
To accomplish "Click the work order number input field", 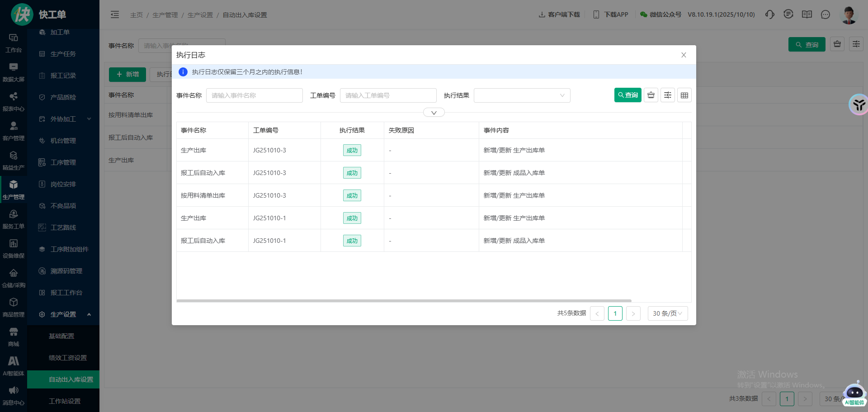I will pos(388,95).
